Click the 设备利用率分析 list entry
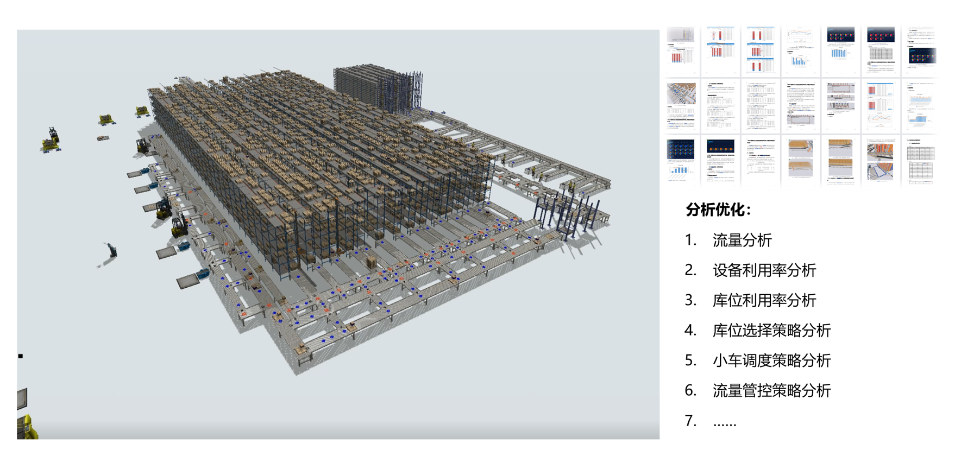This screenshot has height=456, width=980. point(764,270)
